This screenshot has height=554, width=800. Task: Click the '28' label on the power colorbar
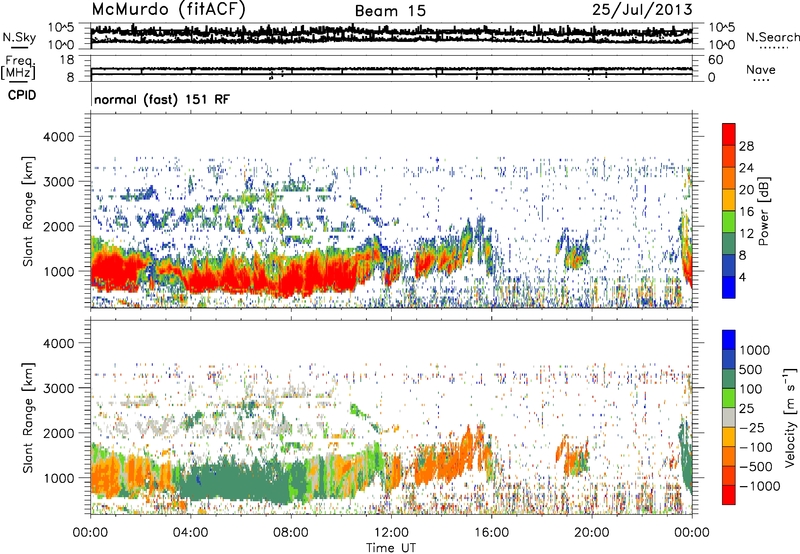746,146
